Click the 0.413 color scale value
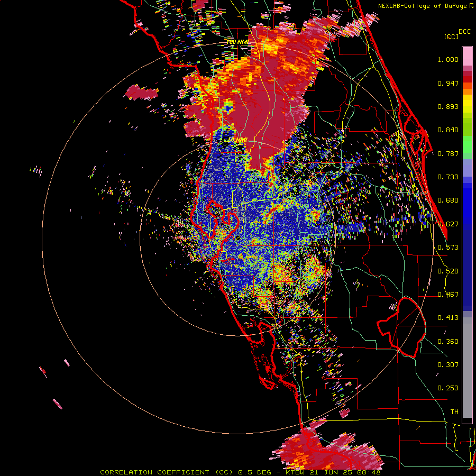Screen dimensions: 476x476 tap(448, 318)
